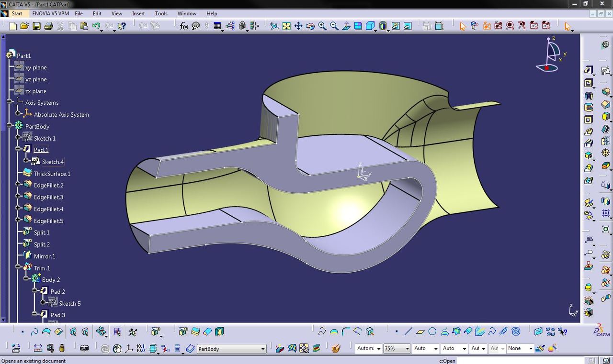613x364 pixels.
Task: Open the ENOVIA V5 VPM menu
Action: [x=51, y=13]
